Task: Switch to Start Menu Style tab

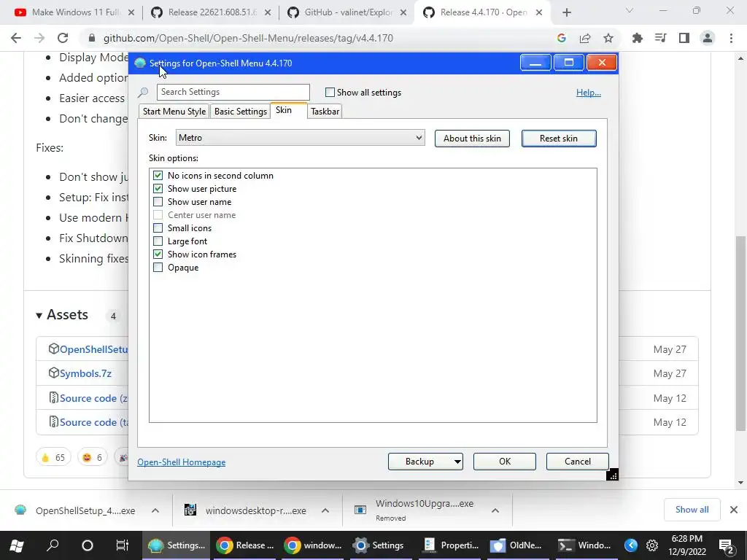Action: pyautogui.click(x=174, y=112)
